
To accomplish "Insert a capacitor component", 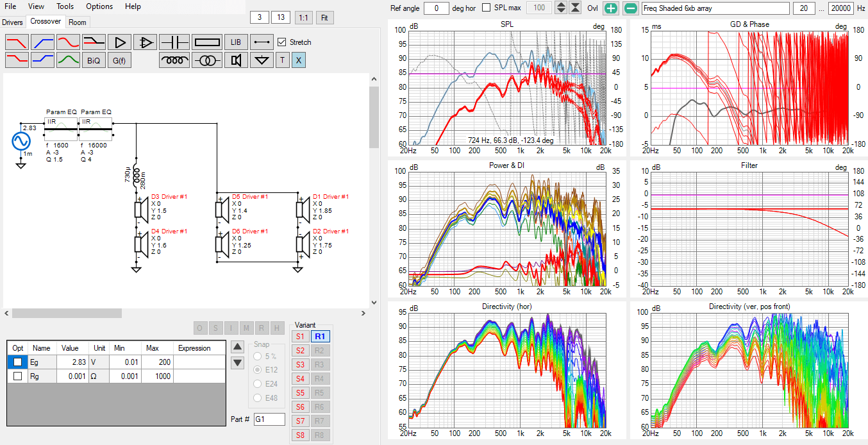I will (x=174, y=42).
